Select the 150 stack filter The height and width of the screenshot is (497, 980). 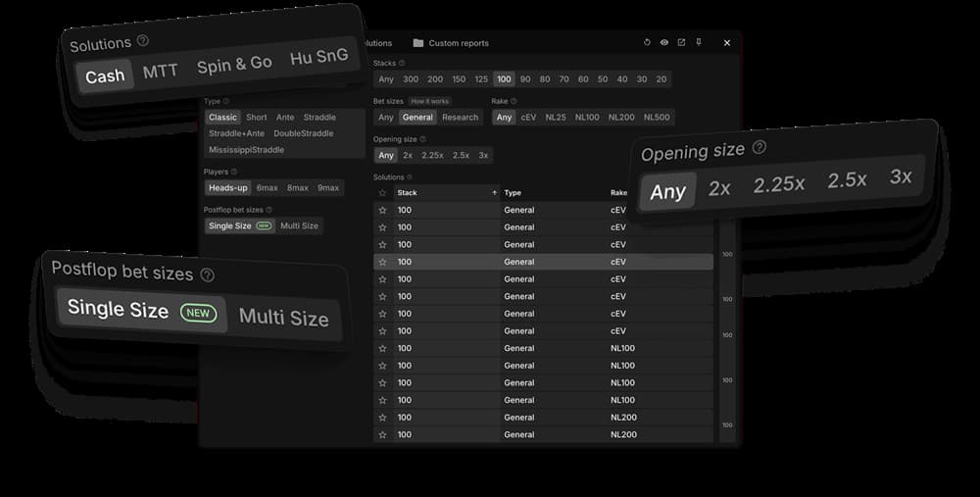pyautogui.click(x=459, y=78)
